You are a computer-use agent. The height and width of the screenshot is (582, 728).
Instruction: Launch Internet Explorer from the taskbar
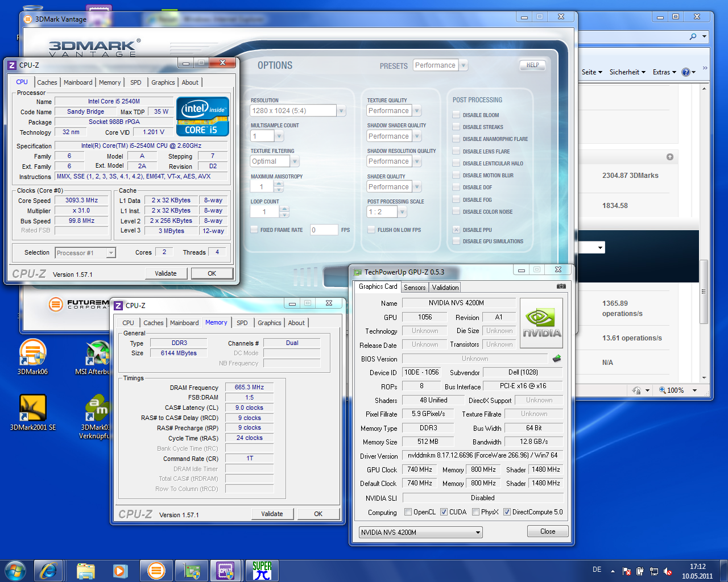[48, 571]
